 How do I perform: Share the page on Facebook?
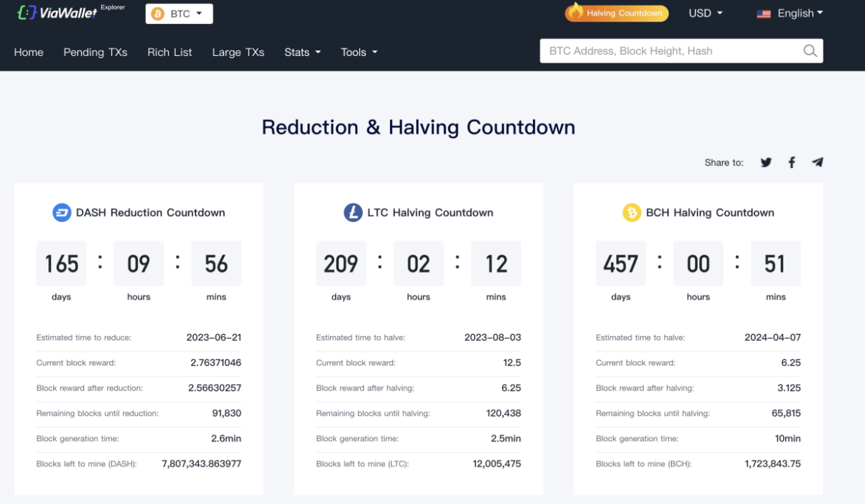click(x=791, y=162)
